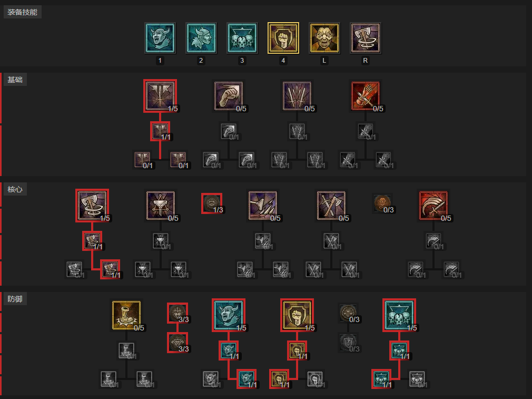The height and width of the screenshot is (399, 532).
Task: Click the orange face passive node 0/3
Action: (x=382, y=203)
